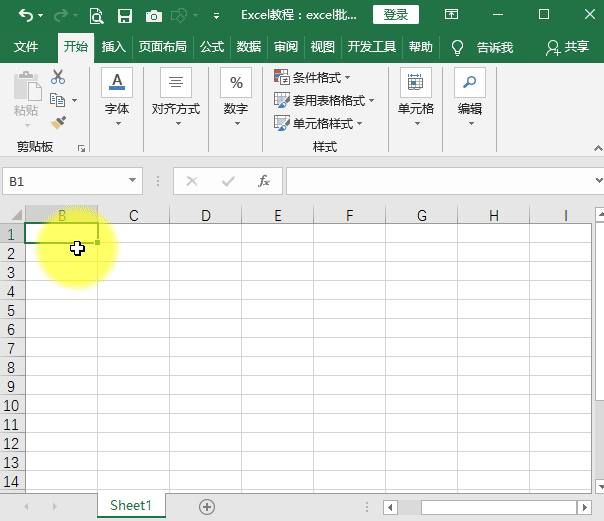This screenshot has height=521, width=604.
Task: Open the 视图 tab
Action: pyautogui.click(x=322, y=47)
